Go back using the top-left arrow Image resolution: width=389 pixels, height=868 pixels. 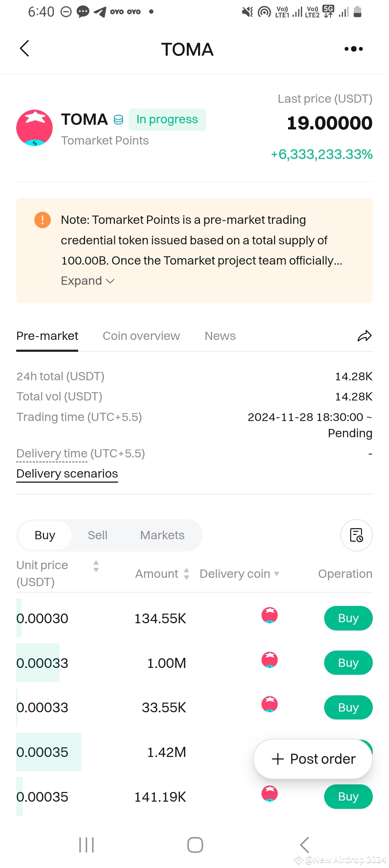pyautogui.click(x=24, y=49)
